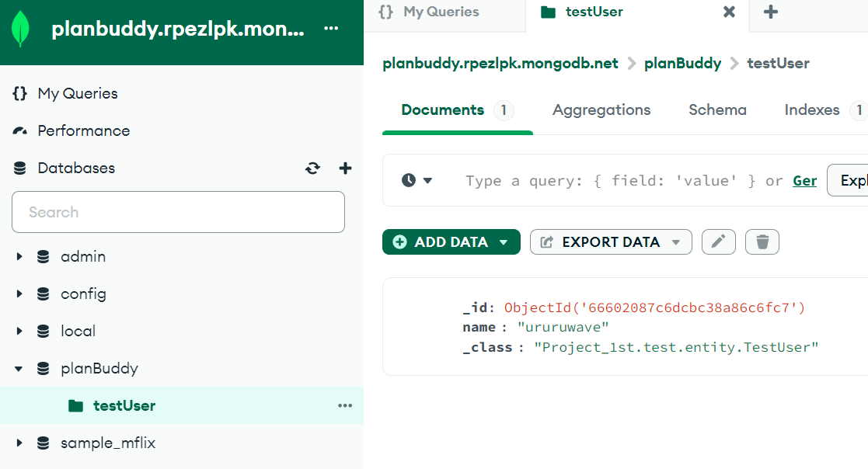Click the planBuddy database icon

(44, 368)
